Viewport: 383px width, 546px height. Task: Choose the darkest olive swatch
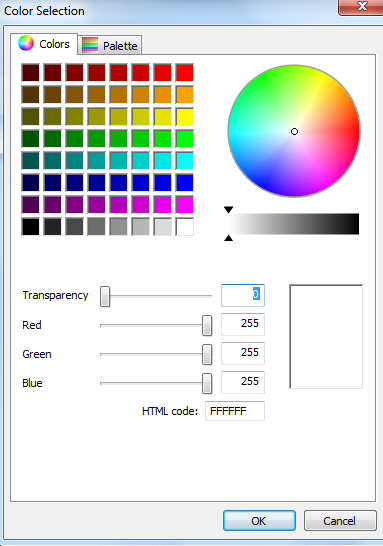pyautogui.click(x=30, y=117)
